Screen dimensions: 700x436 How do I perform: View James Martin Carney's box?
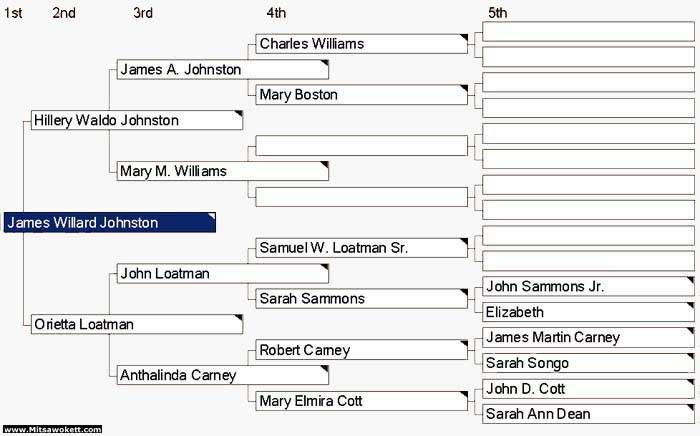[588, 337]
